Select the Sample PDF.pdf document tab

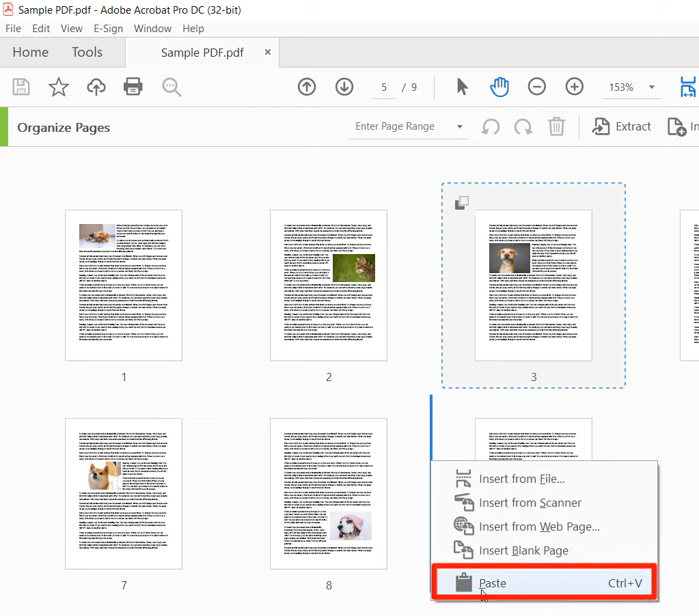[x=202, y=53]
